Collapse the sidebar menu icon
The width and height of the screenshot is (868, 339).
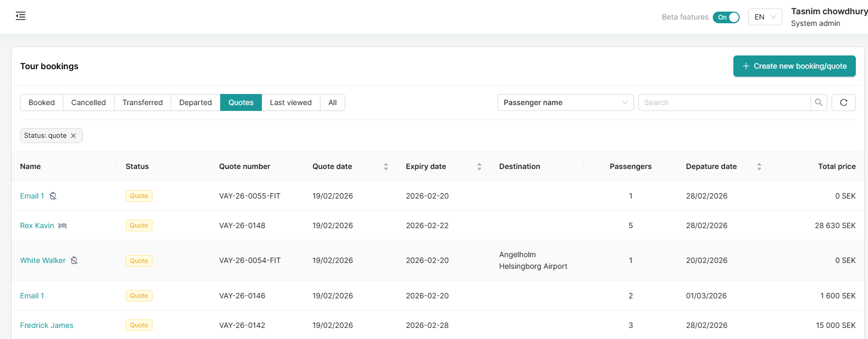point(21,16)
